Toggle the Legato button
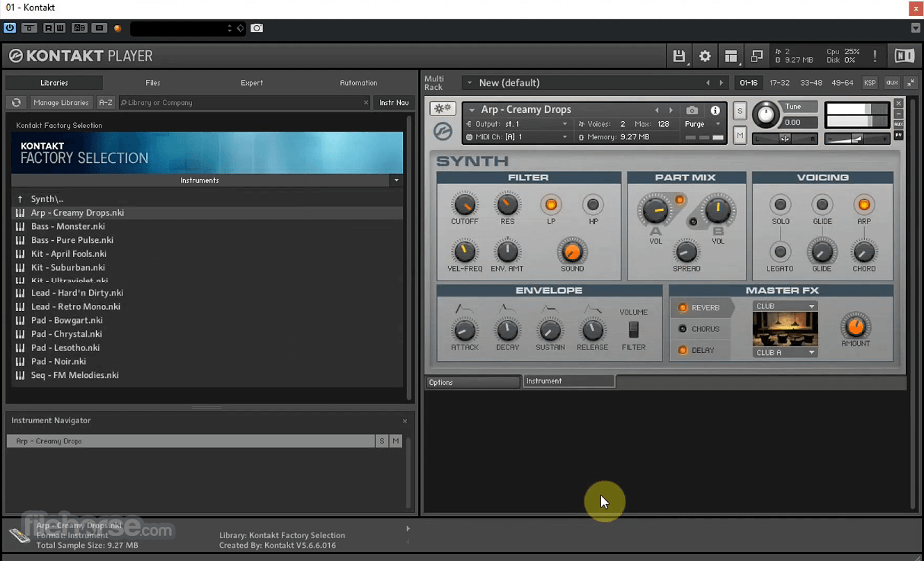Viewport: 924px width, 561px height. tap(780, 251)
